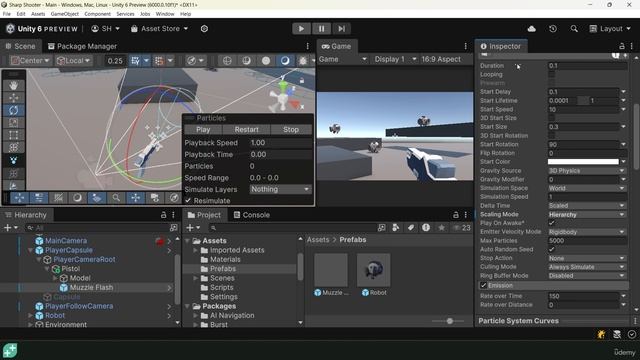This screenshot has height=360, width=640.
Task: Click the Step frame button
Action: (x=341, y=29)
